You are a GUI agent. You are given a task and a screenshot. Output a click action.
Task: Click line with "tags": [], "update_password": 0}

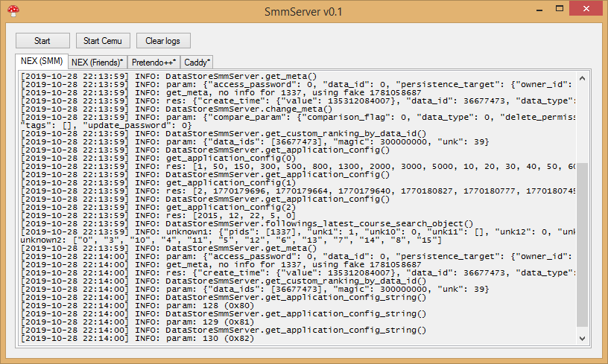(106, 126)
